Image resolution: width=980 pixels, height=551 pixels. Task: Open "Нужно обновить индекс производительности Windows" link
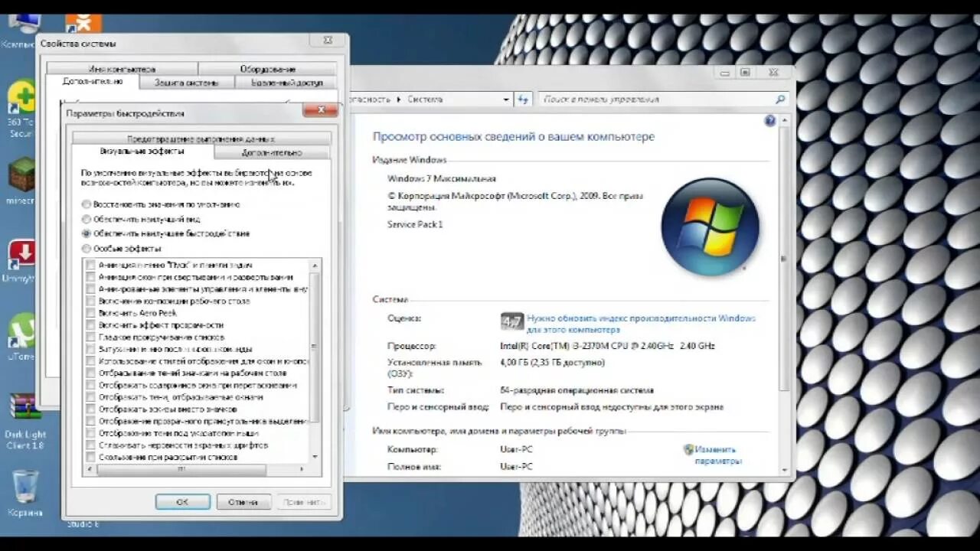tap(641, 324)
